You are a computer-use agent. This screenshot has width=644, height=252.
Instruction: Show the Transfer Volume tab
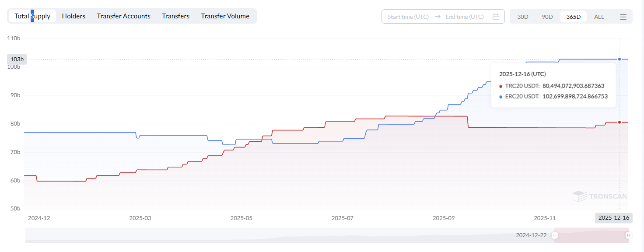pos(225,16)
